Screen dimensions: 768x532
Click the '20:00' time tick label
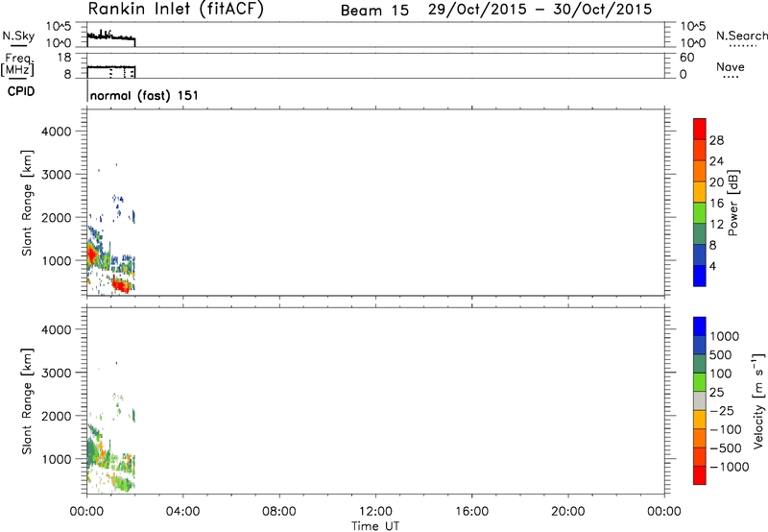[x=567, y=512]
